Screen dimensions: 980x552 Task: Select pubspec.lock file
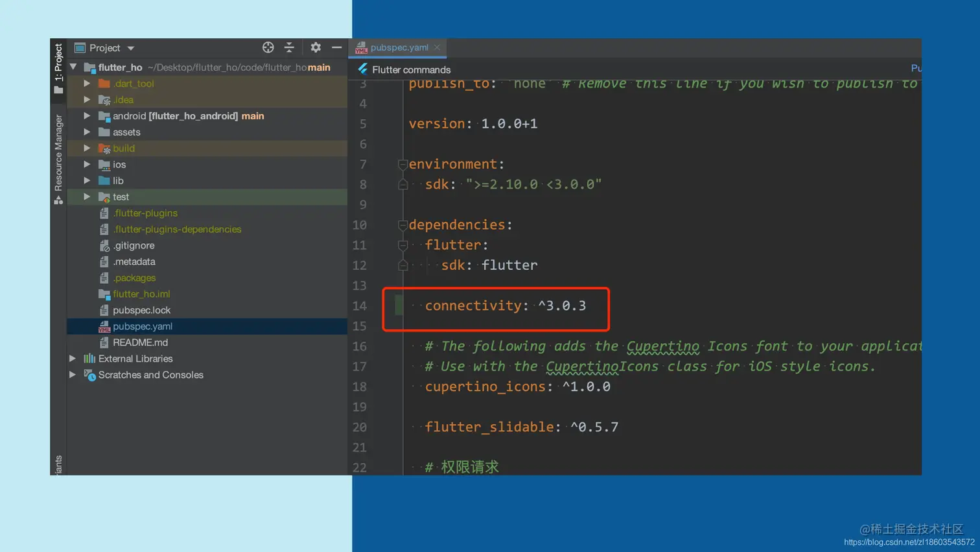[x=141, y=310]
